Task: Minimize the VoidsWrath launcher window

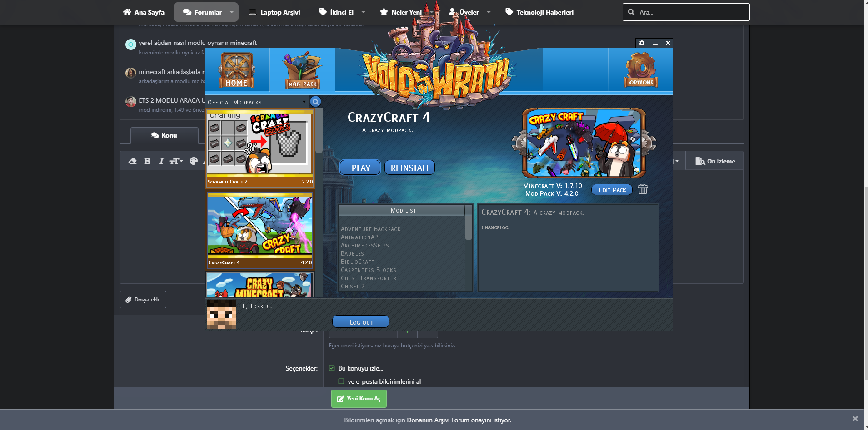Action: pos(655,43)
